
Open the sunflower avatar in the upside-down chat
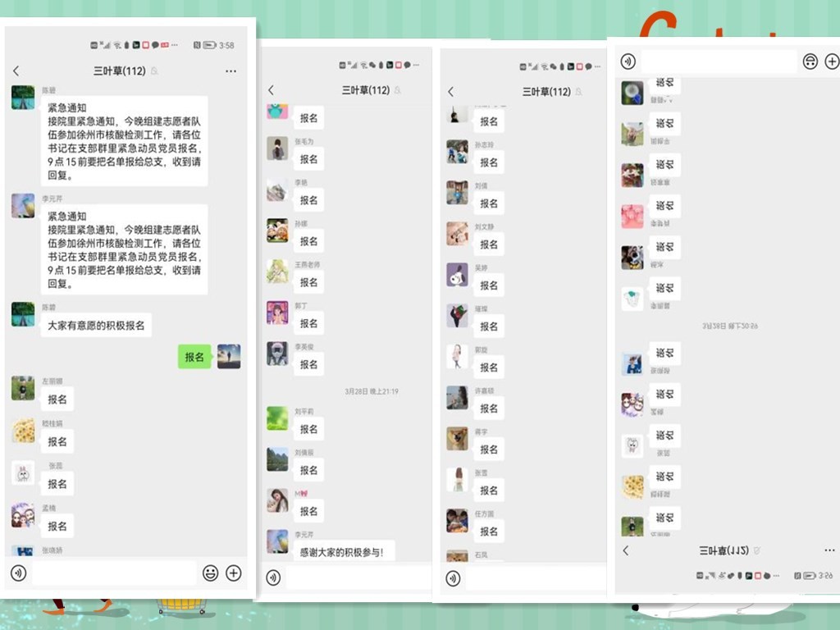pos(632,487)
